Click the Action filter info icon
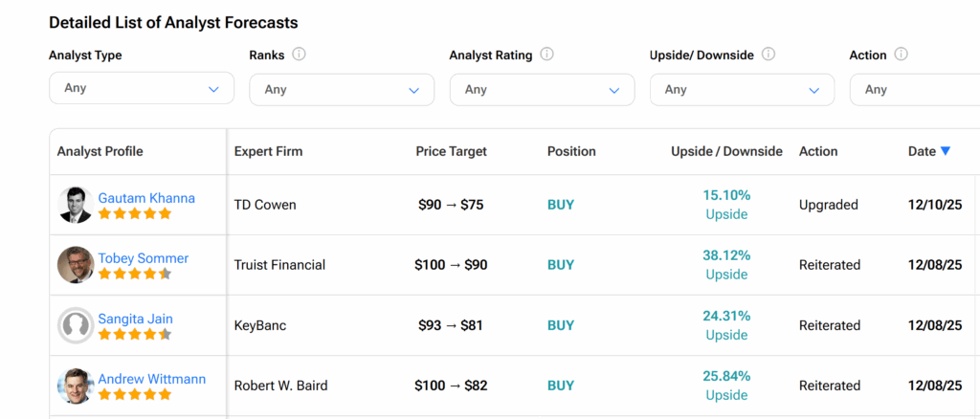Screen dimensions: 980x419 pyautogui.click(x=901, y=55)
